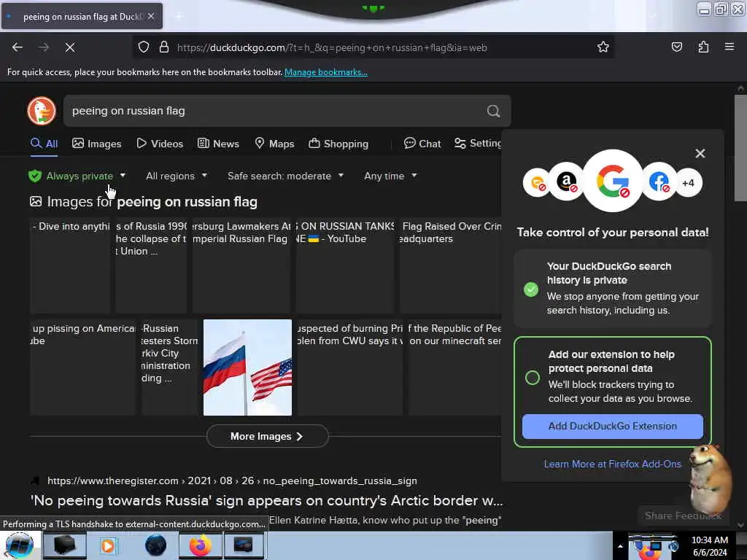
Task: Open the Firefox hamburger application menu
Action: click(729, 47)
